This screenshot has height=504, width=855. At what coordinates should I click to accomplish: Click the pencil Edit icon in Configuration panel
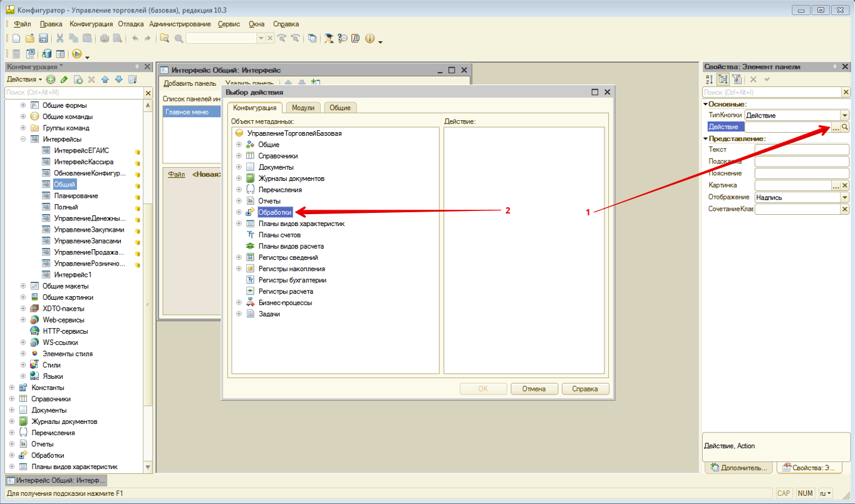point(64,80)
